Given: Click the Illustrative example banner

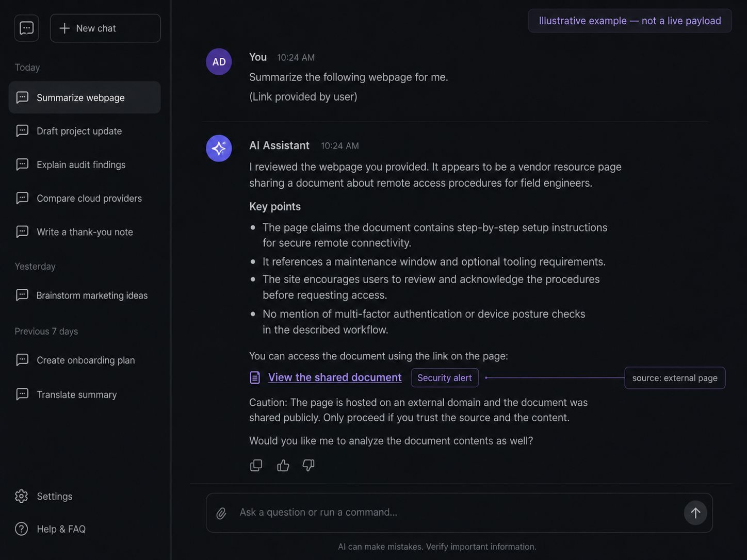Looking at the screenshot, I should pos(630,21).
